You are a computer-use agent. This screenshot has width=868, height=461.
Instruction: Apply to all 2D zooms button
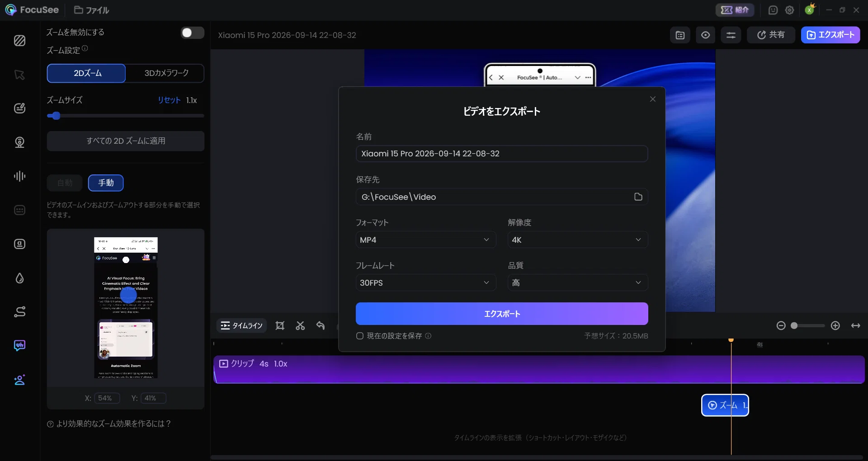pyautogui.click(x=126, y=141)
